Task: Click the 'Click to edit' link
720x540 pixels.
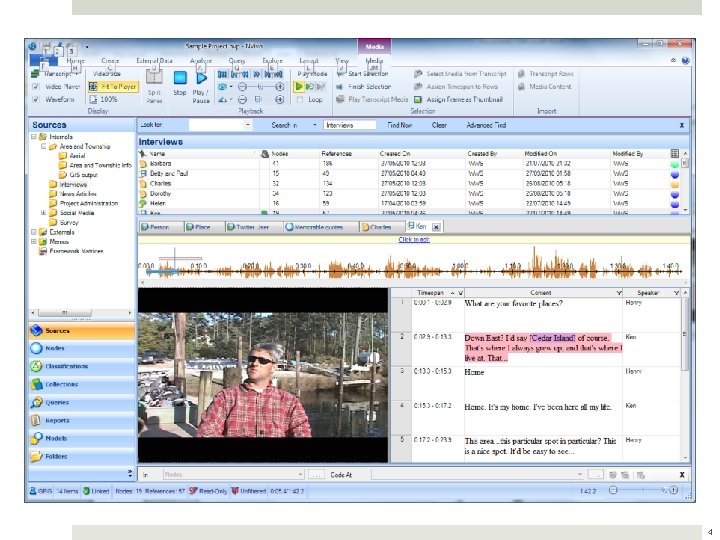Action: point(413,240)
